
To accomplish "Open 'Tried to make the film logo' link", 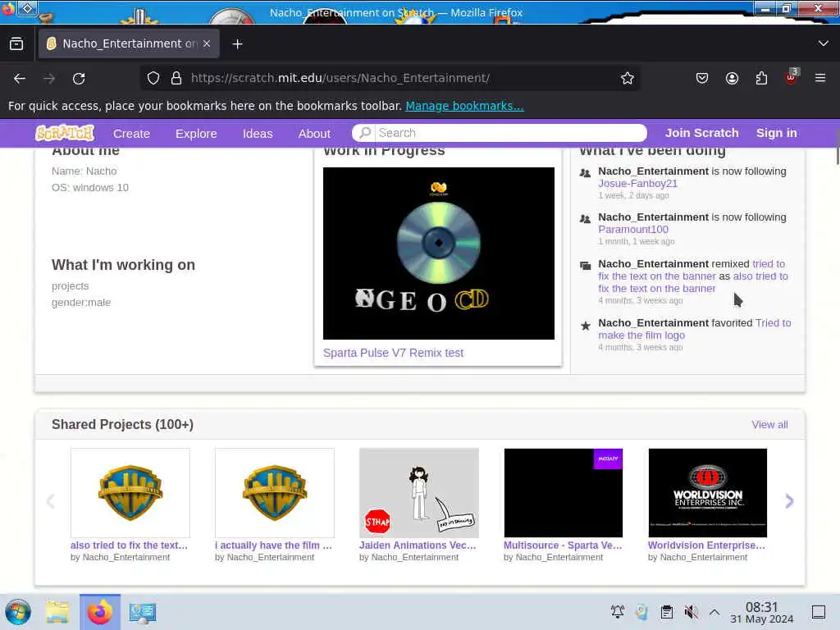I will coord(694,329).
